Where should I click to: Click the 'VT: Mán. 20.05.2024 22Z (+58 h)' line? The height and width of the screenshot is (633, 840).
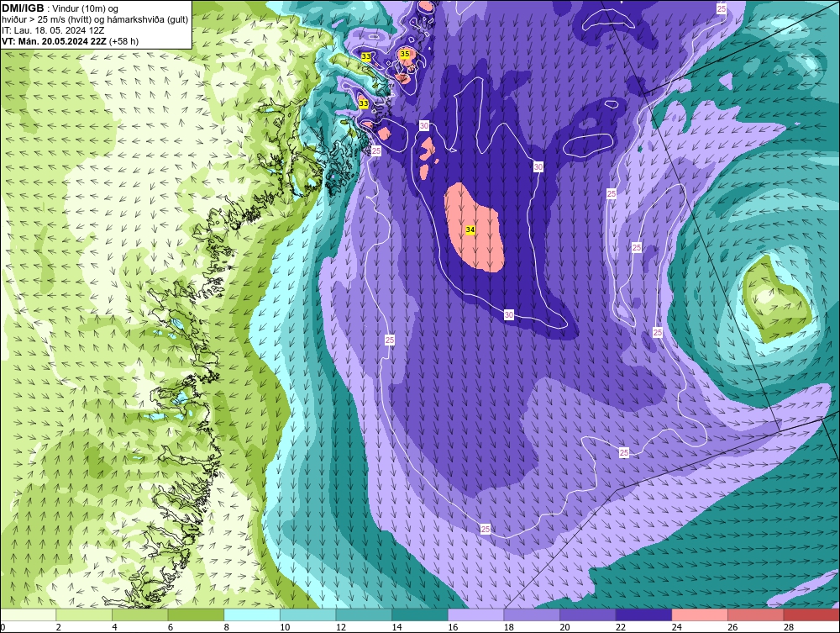click(71, 41)
